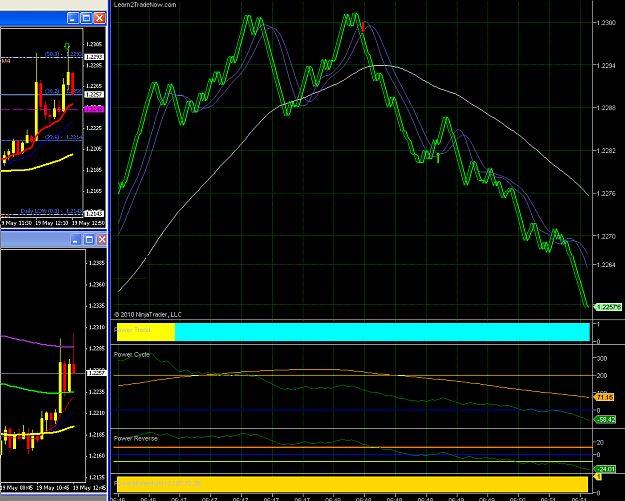Click the (38.2) Fibonacci level label
The image size is (625, 501).
[x=63, y=91]
